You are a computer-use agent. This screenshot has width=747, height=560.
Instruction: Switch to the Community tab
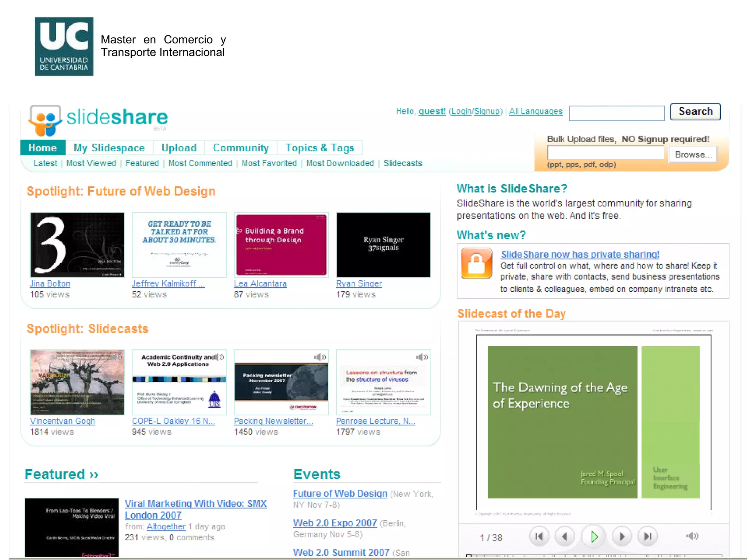241,148
